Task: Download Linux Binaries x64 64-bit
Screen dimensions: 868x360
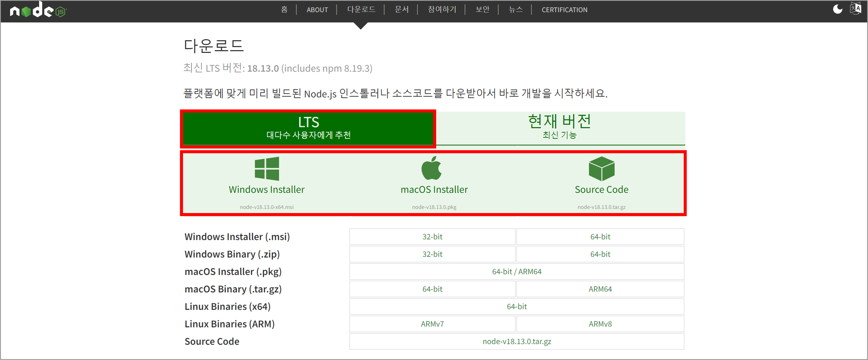Action: (516, 307)
